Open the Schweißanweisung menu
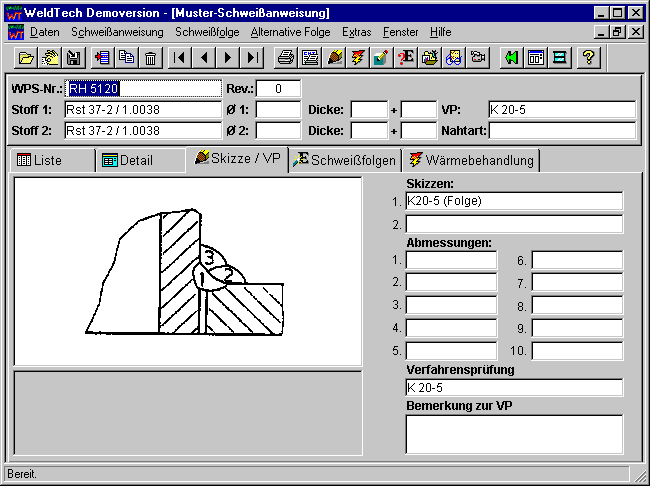Viewport: 650px width, 486px height. coord(117,32)
